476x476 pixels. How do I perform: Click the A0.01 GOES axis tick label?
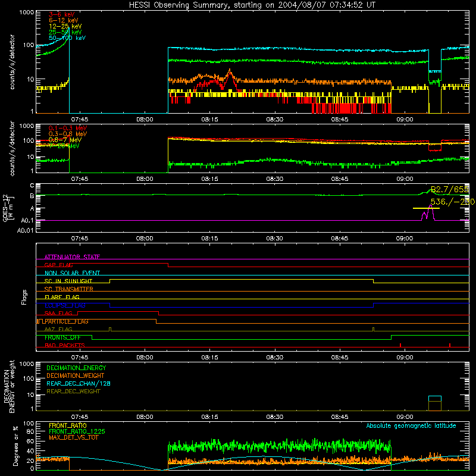[25, 230]
